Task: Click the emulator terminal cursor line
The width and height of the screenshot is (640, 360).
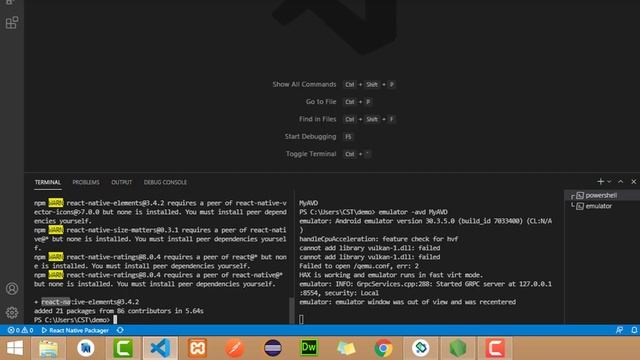Action: (301, 319)
